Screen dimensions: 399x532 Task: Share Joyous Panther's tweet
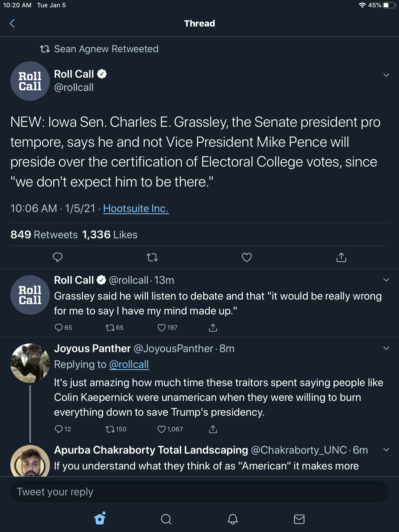(213, 429)
